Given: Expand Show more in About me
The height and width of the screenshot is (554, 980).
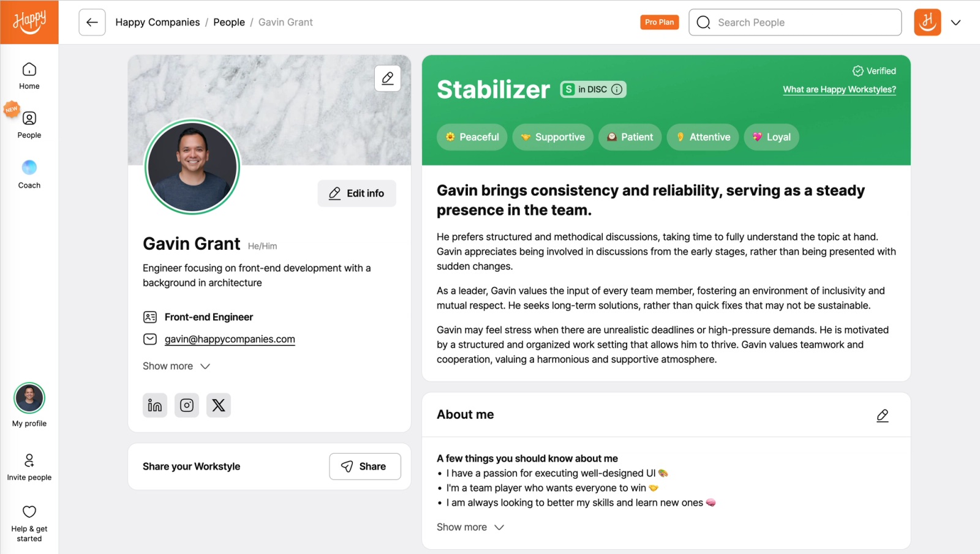Looking at the screenshot, I should pos(470,527).
